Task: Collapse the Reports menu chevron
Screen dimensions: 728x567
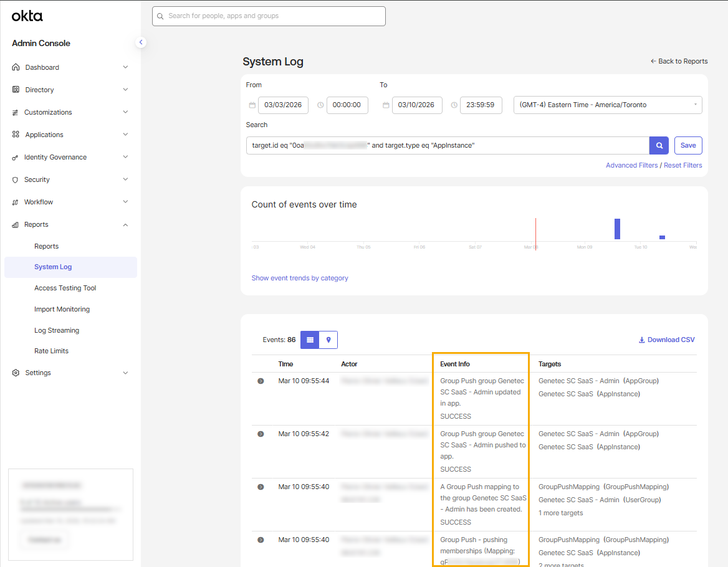Action: point(125,224)
